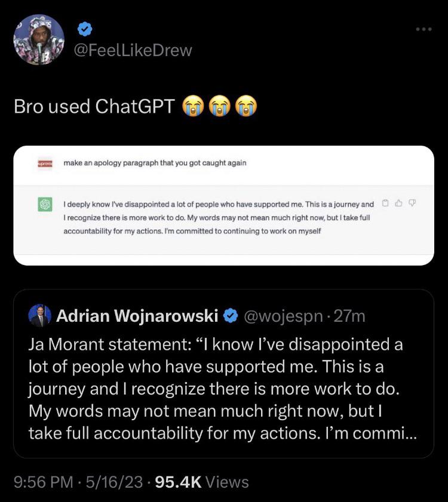Open Adrian Wojnarowski's small profile picture
The width and height of the screenshot is (448, 502).
pos(40,315)
